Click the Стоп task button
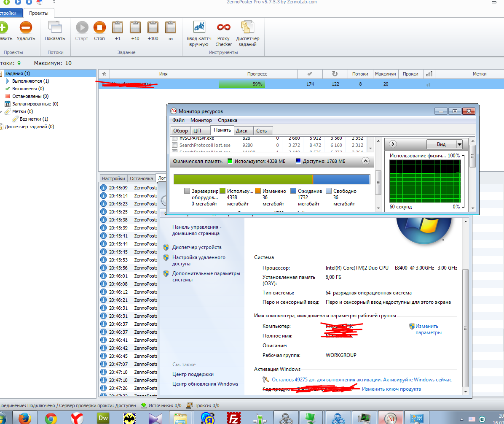This screenshot has width=504, height=424. [99, 31]
